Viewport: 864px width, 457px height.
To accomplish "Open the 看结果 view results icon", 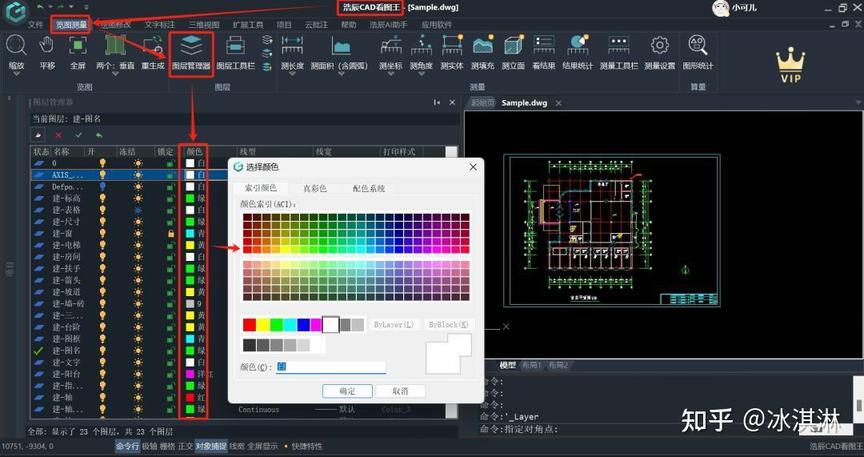I will tap(544, 45).
